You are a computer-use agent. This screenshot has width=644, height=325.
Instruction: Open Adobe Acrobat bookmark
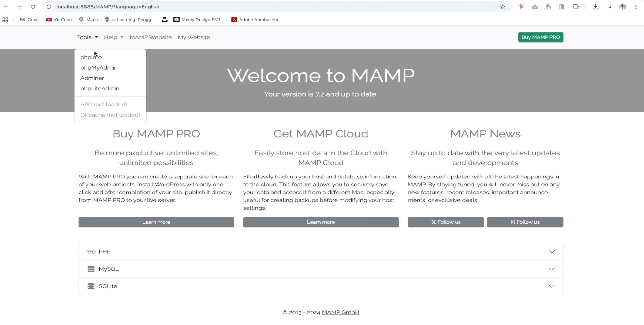click(256, 20)
